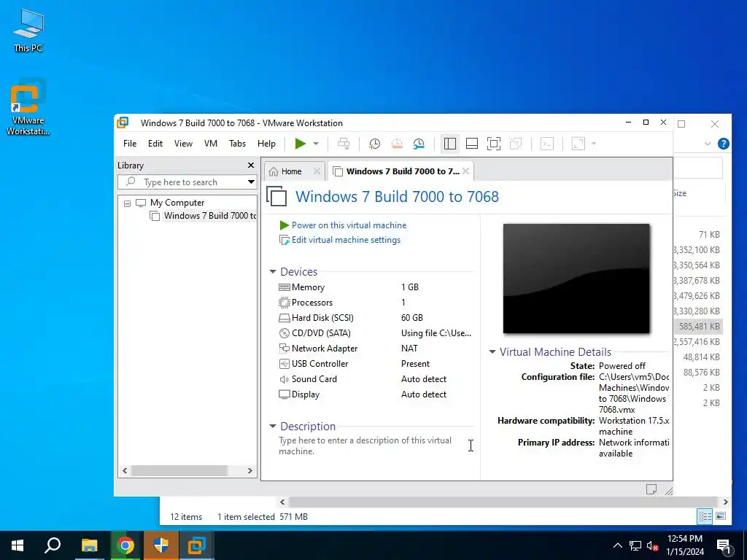Take a snapshot using the clock toolbar icon
The width and height of the screenshot is (747, 560).
point(374,144)
